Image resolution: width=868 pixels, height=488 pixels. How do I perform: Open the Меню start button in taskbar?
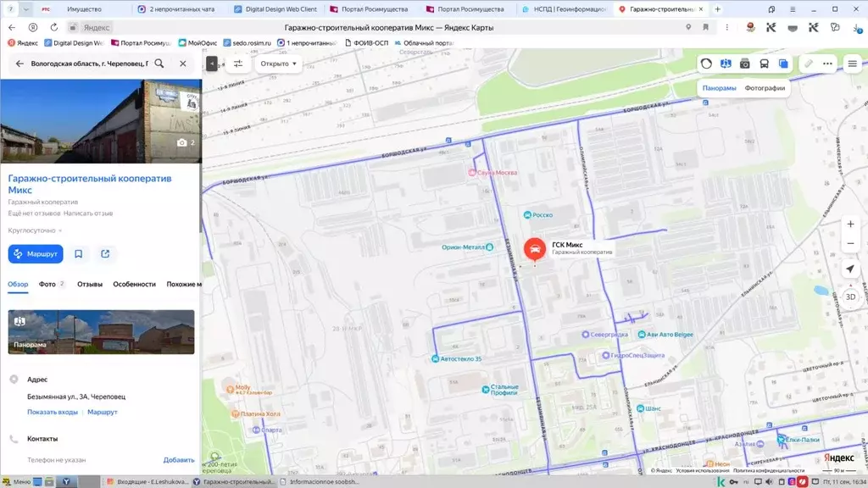point(17,482)
